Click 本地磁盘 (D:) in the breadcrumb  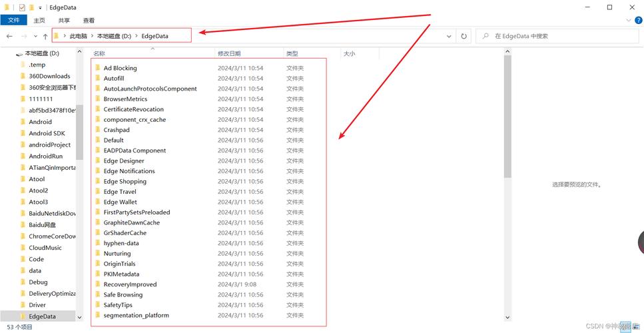coord(114,36)
